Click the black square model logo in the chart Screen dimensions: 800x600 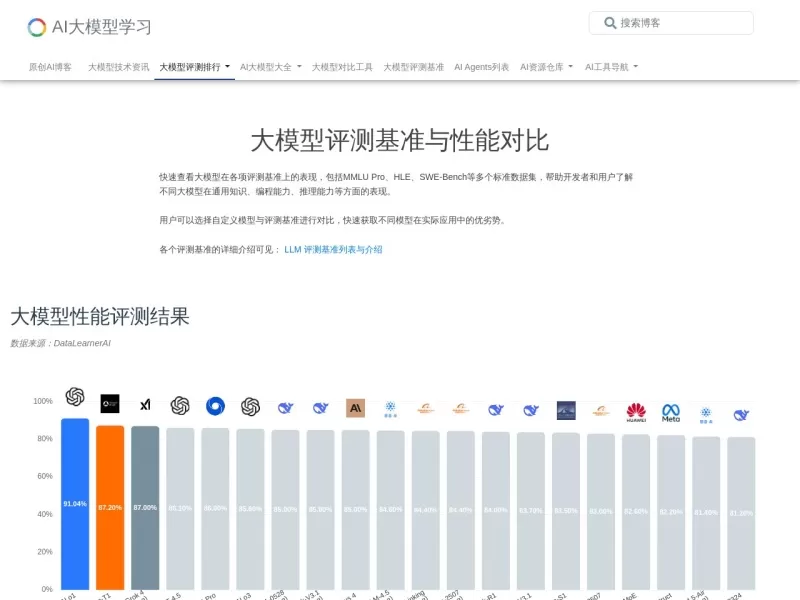coord(111,405)
